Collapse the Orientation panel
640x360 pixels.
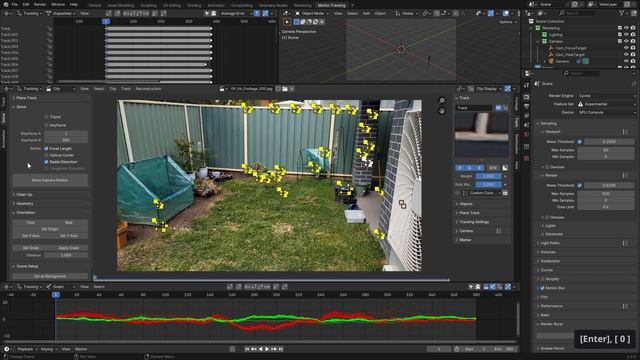(x=25, y=213)
